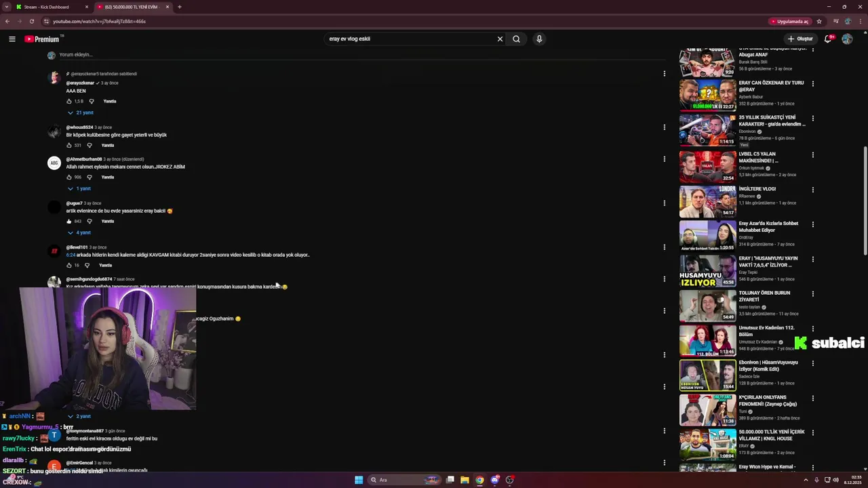Reply to @Ahmetburhan08 comment
Viewport: 868px width, 488px height.
click(107, 177)
